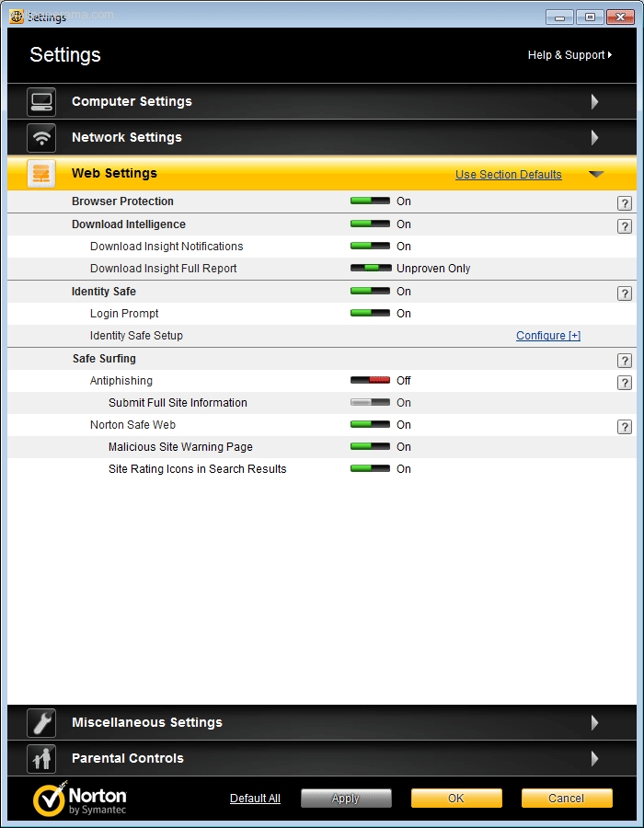
Task: Open Identity Safe Setup Configure link
Action: click(548, 336)
